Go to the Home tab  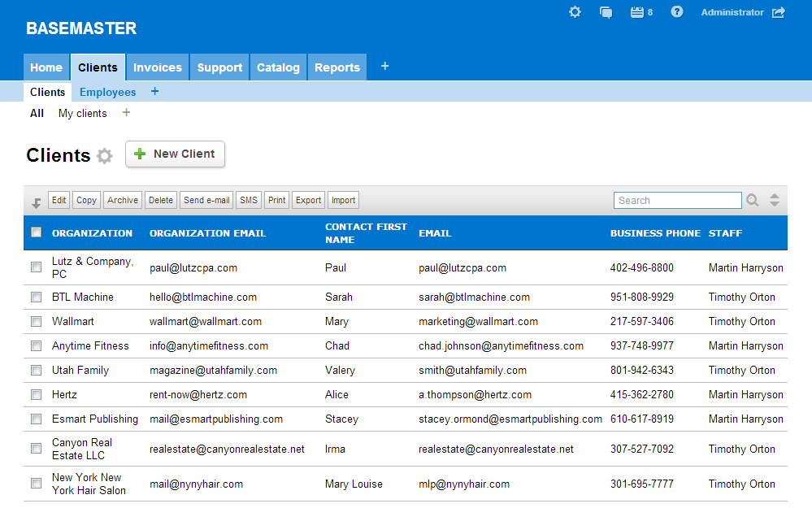pyautogui.click(x=46, y=67)
